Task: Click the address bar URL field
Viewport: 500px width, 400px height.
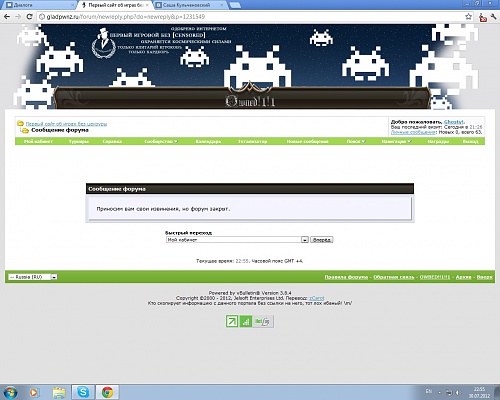Action: pyautogui.click(x=250, y=17)
